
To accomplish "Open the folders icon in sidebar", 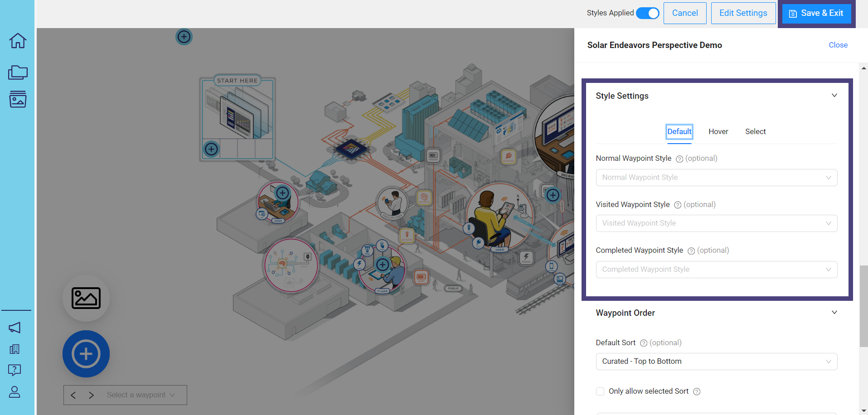I will click(18, 72).
